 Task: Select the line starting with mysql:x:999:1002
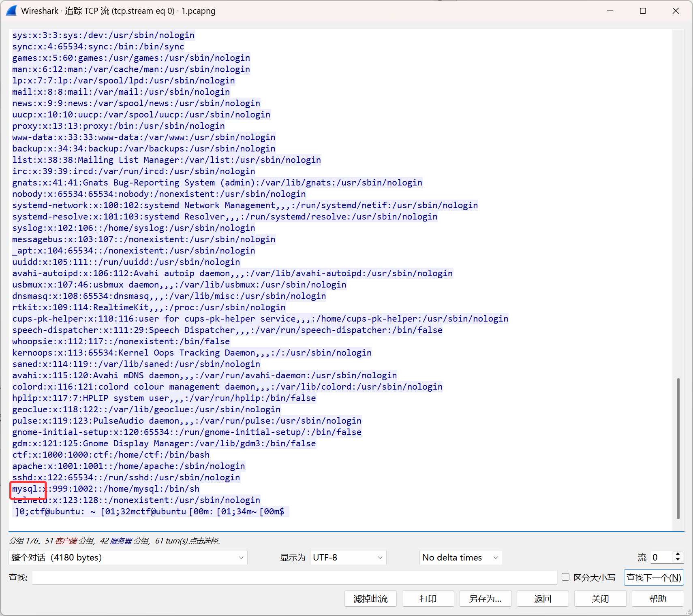point(106,489)
